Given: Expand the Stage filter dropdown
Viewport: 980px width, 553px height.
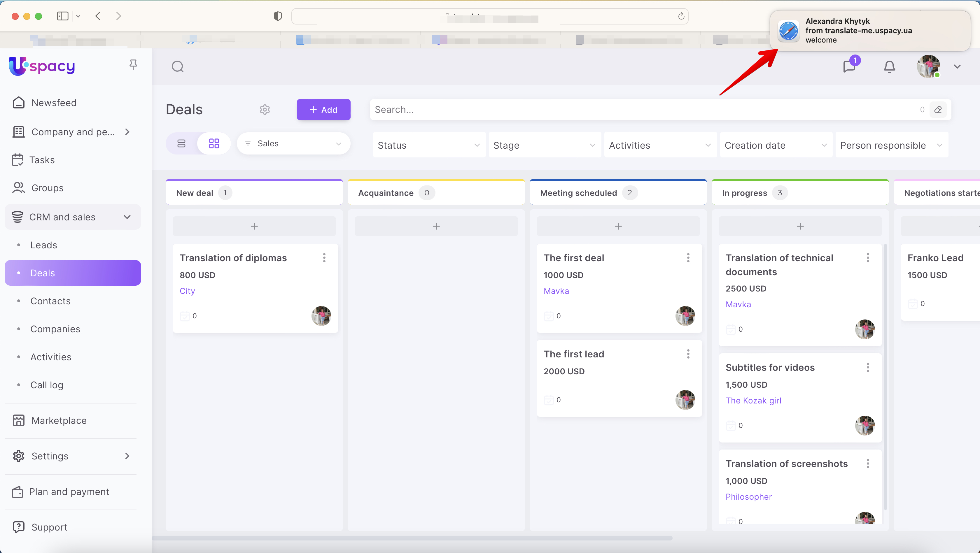Looking at the screenshot, I should (544, 145).
